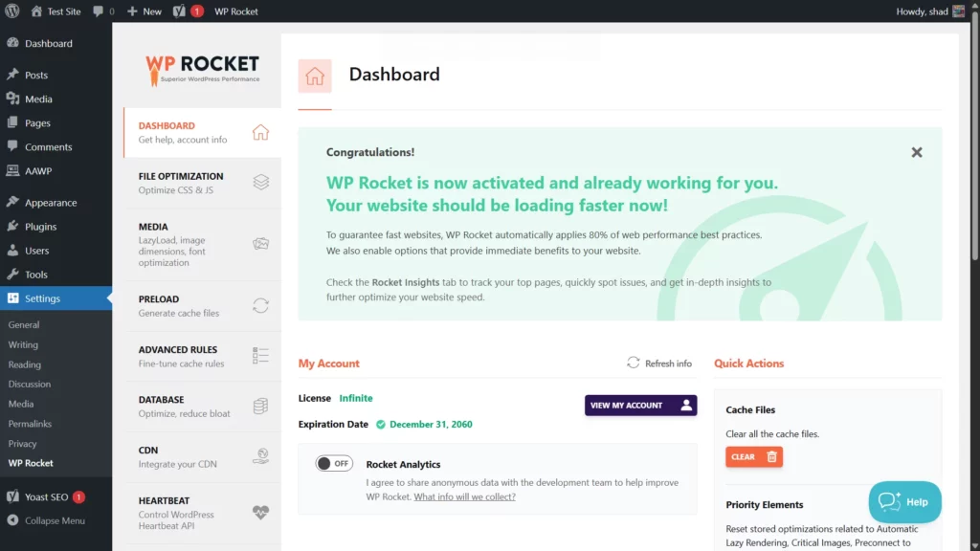This screenshot has width=980, height=551.
Task: Open the Help chat widget
Action: [x=904, y=502]
